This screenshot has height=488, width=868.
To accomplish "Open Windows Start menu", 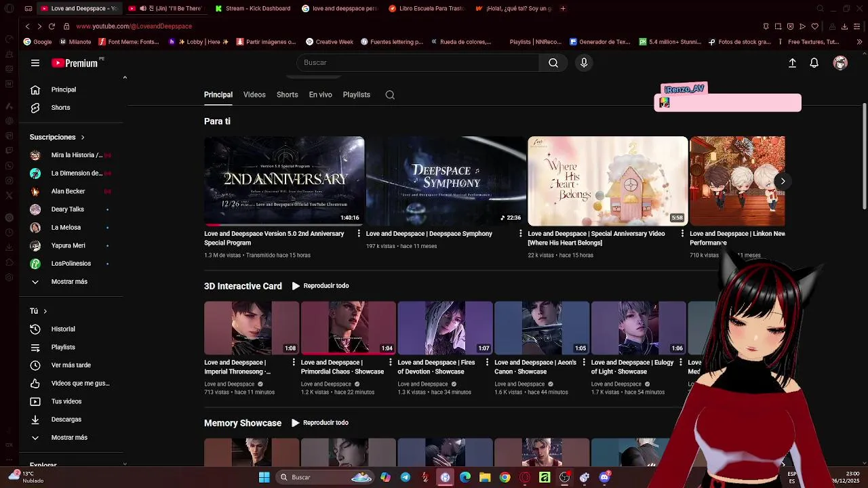I will (x=264, y=477).
